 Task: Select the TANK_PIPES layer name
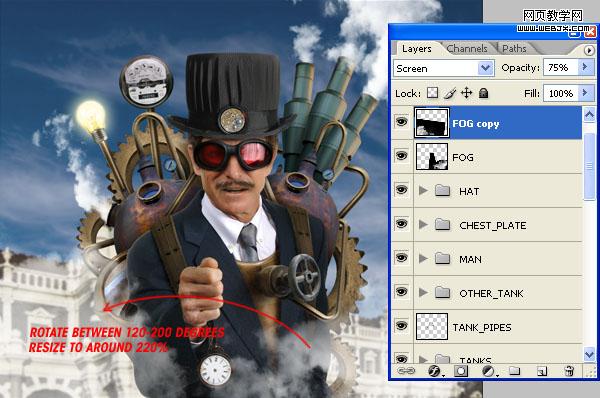coord(482,328)
